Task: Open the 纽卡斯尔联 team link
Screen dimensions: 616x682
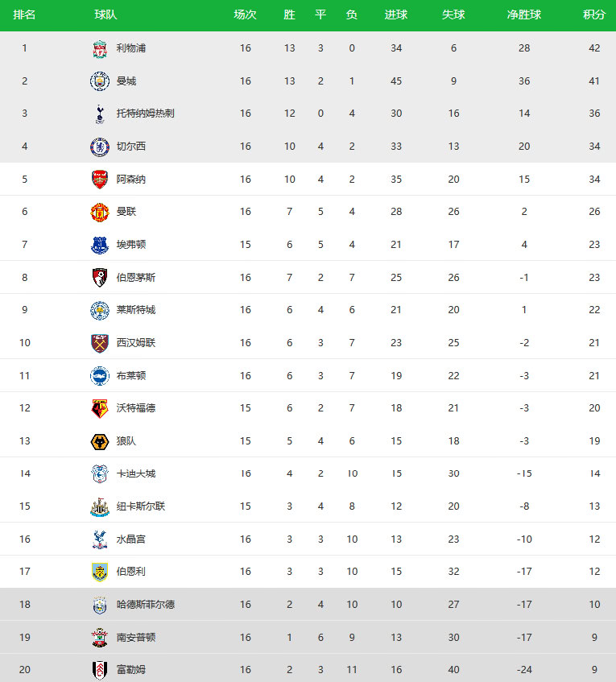Action: pyautogui.click(x=141, y=506)
